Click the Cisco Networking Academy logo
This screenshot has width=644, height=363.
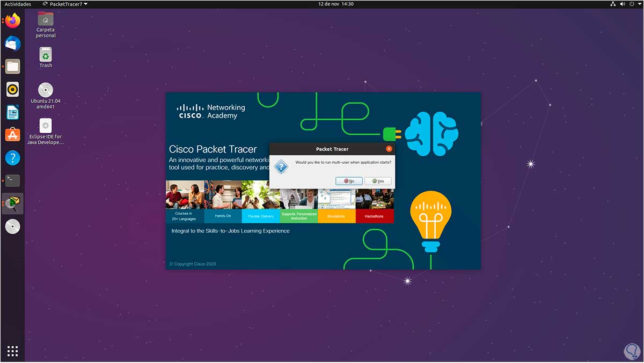tap(211, 111)
